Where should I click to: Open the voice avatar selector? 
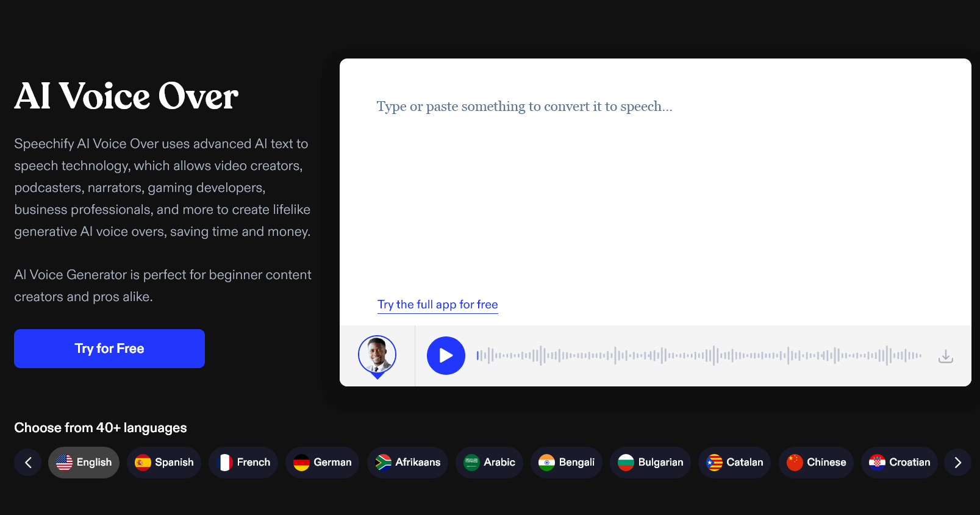(x=377, y=356)
